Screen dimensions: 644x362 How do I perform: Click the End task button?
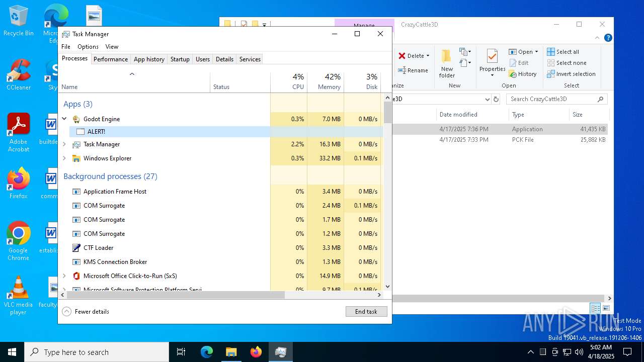click(x=366, y=312)
